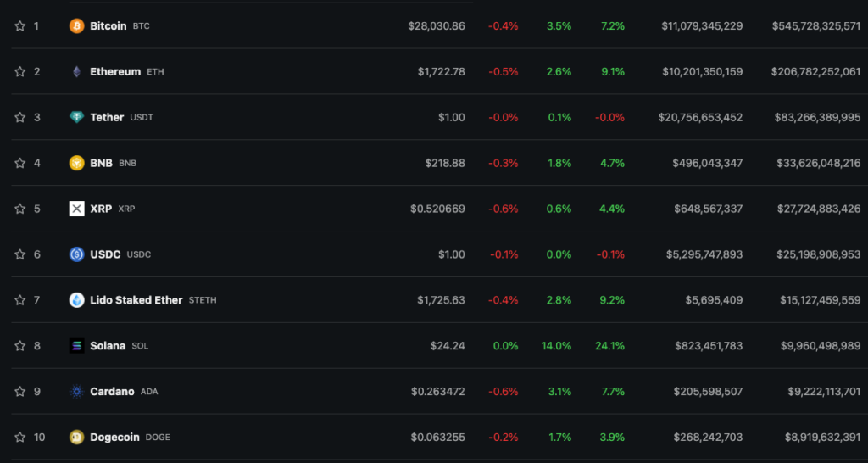Open the Bitcoin name link
The height and width of the screenshot is (463, 868).
108,26
